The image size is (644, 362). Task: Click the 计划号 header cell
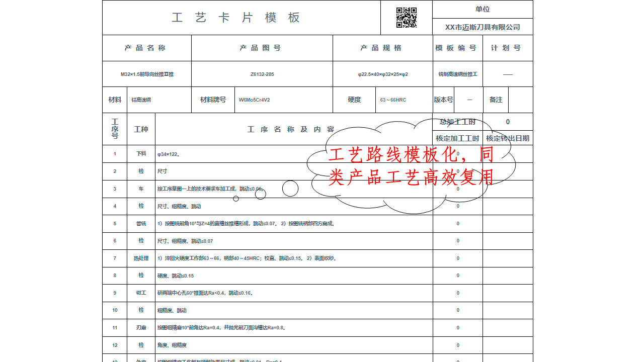coord(508,48)
